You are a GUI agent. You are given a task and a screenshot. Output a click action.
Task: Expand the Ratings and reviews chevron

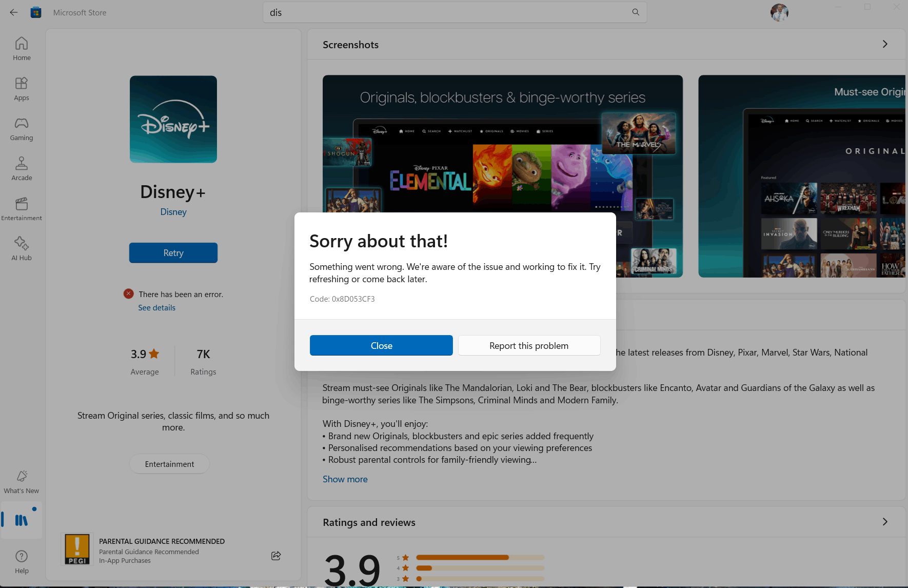pos(885,522)
